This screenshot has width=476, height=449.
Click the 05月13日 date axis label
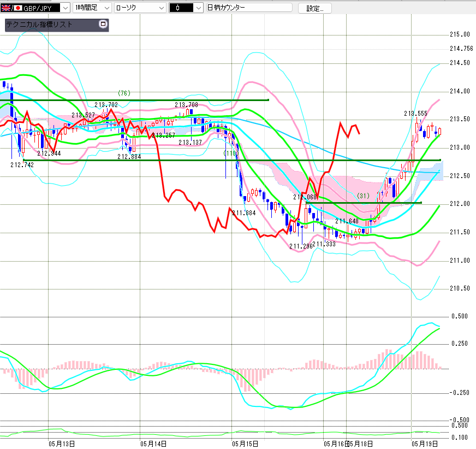62,444
